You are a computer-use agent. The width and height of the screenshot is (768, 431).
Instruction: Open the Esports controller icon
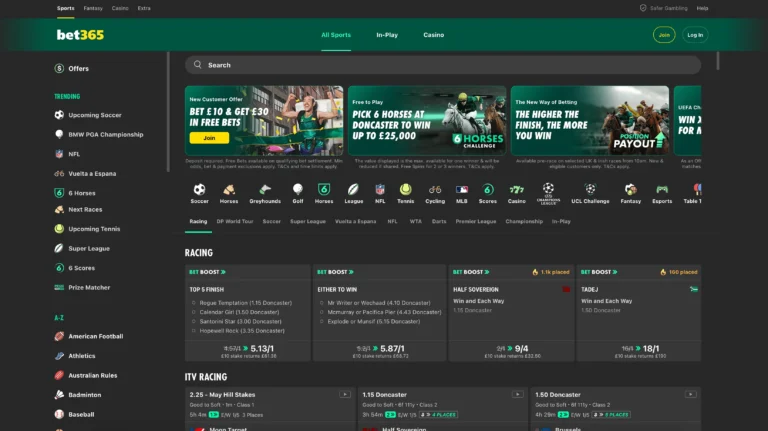point(662,193)
